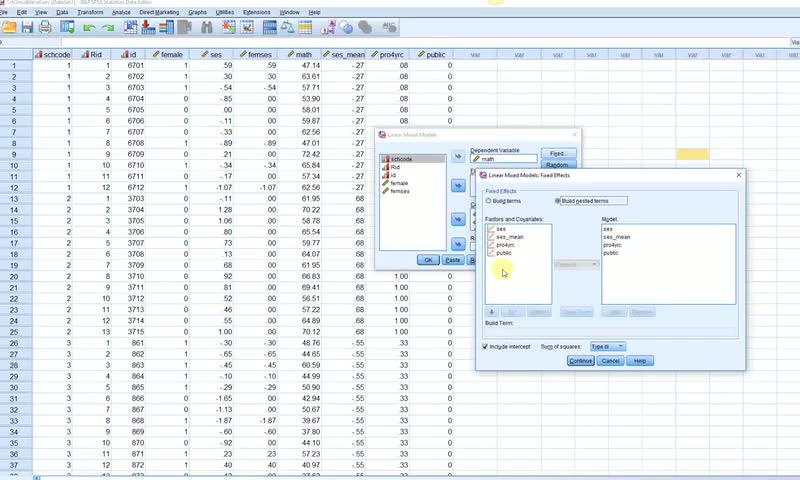
Task: Open the Utilities menu
Action: (225, 12)
